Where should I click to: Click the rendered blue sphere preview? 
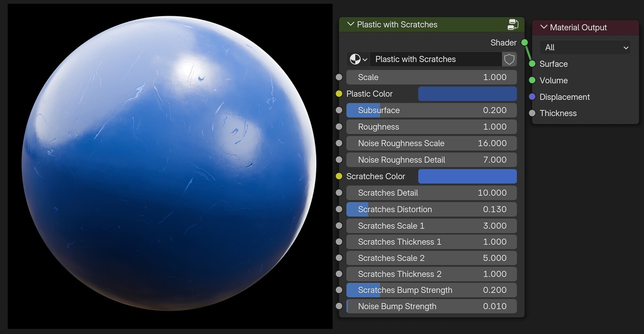tap(169, 163)
